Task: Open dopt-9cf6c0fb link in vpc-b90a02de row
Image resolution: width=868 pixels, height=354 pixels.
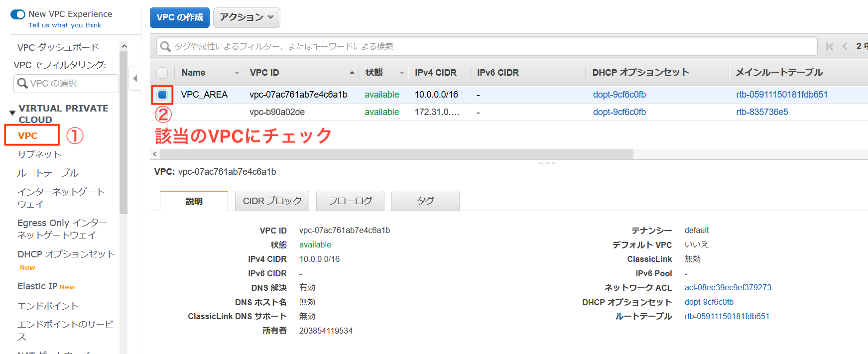Action: click(620, 112)
